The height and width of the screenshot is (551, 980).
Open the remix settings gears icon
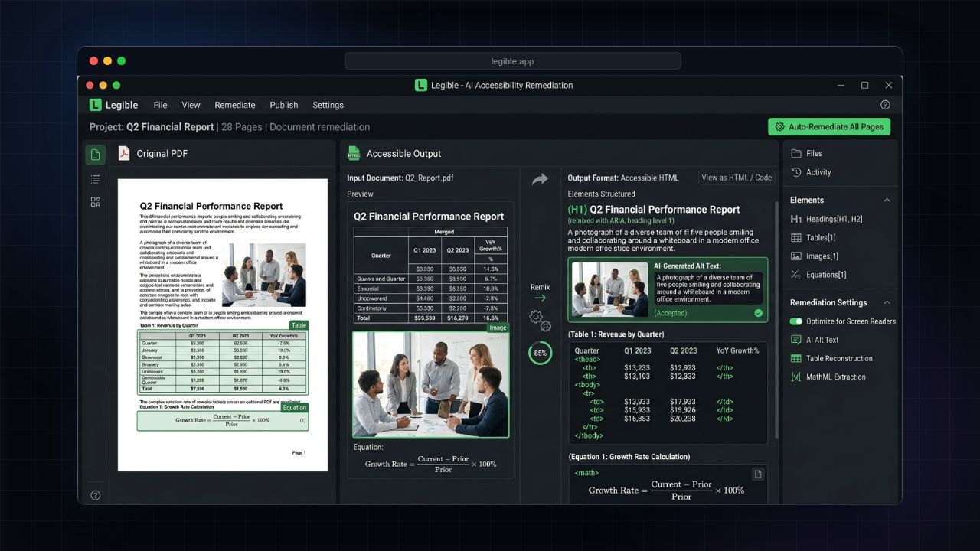(541, 320)
